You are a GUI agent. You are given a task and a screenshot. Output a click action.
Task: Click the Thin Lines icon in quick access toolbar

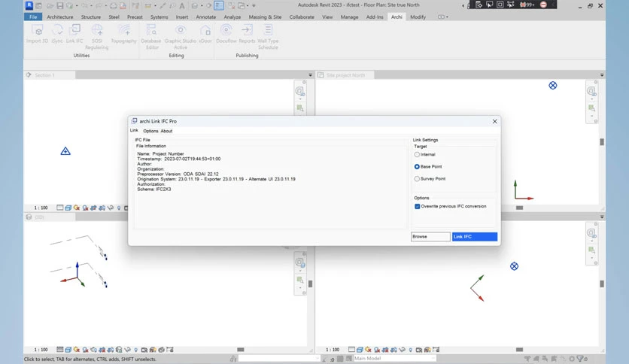coord(219,5)
